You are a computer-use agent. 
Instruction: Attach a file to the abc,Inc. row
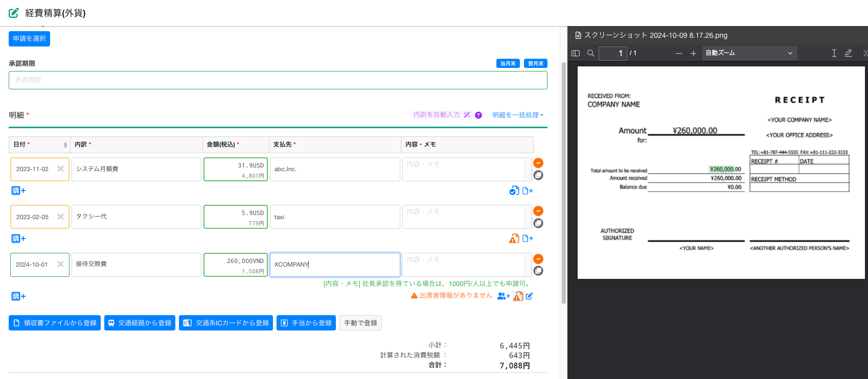[528, 191]
